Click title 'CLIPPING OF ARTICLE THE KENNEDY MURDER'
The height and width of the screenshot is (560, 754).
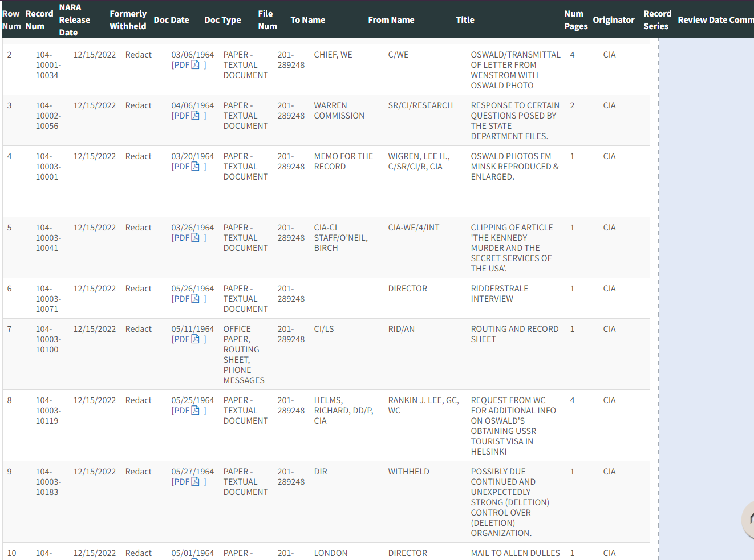[x=512, y=248]
